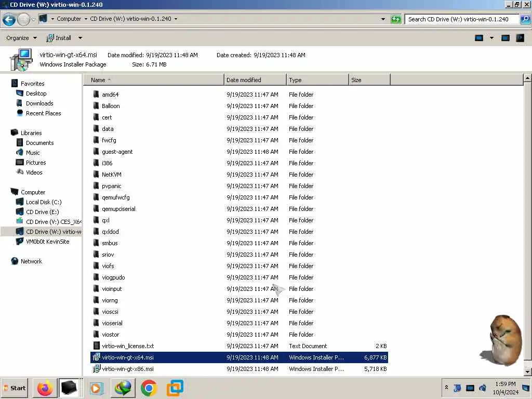This screenshot has width=532, height=399.
Task: Select Network in navigation pane
Action: point(31,261)
